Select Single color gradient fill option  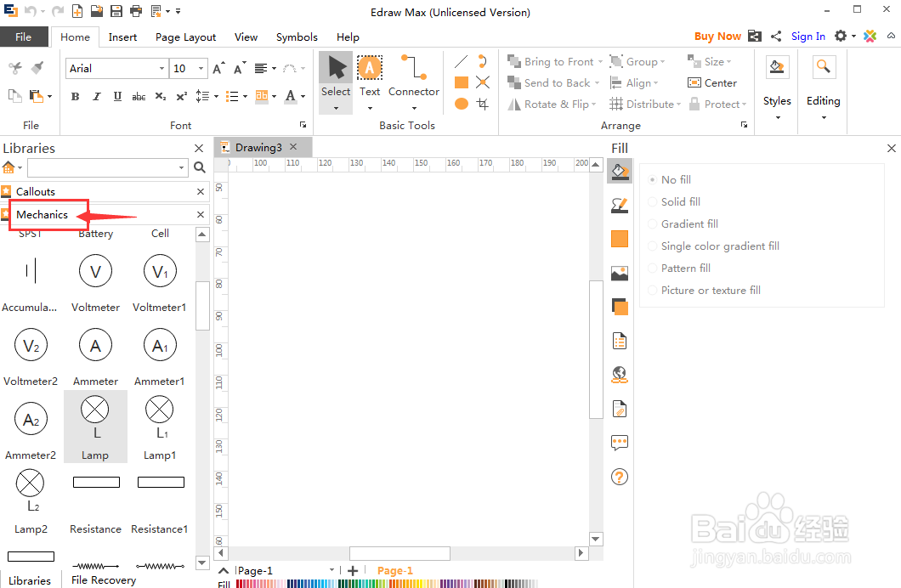[x=652, y=246]
